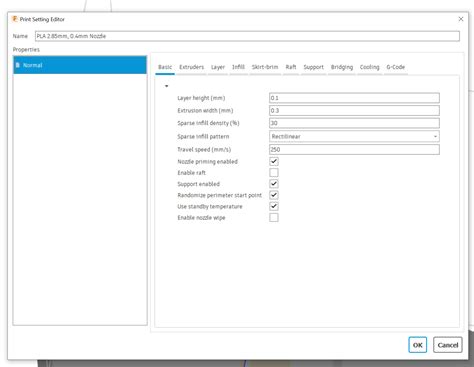
Task: Click the Extrusion width (mm) label
Action: (205, 110)
